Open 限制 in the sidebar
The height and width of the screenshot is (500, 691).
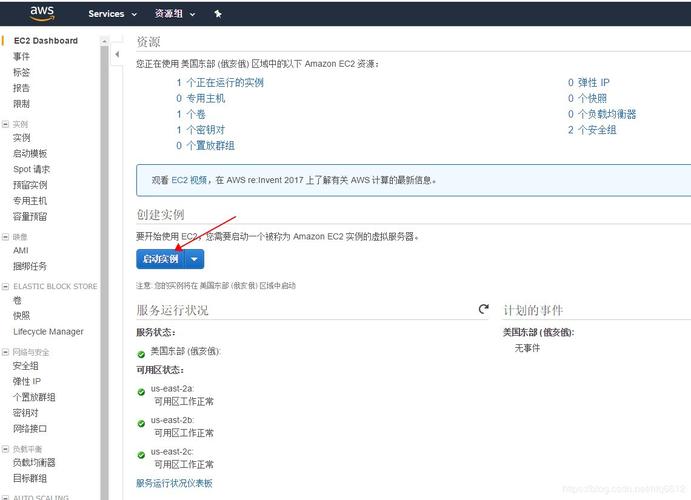pyautogui.click(x=21, y=104)
